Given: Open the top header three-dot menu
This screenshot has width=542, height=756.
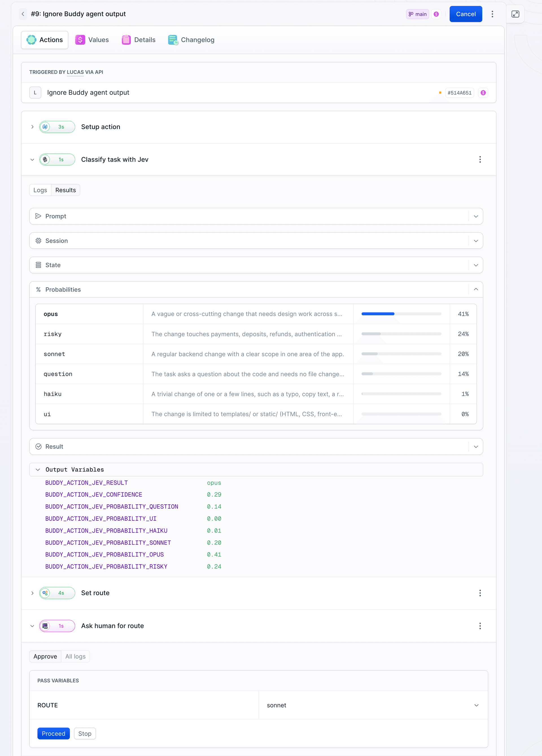Looking at the screenshot, I should click(492, 14).
